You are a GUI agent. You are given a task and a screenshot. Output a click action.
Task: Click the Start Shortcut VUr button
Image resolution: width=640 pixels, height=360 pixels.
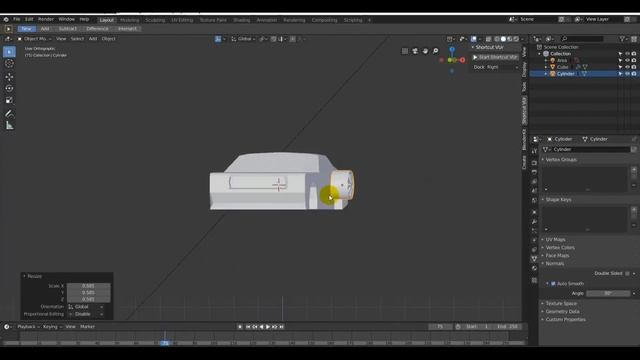click(x=495, y=58)
